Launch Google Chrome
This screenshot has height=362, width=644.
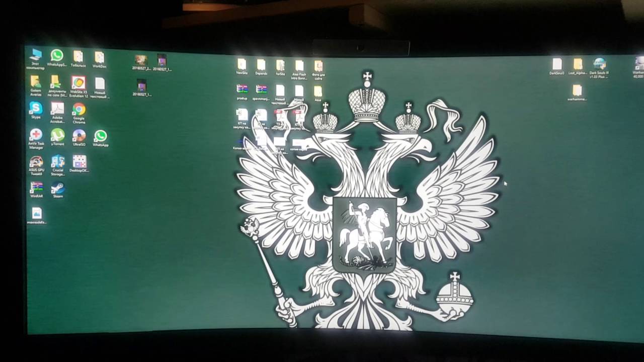tap(78, 113)
